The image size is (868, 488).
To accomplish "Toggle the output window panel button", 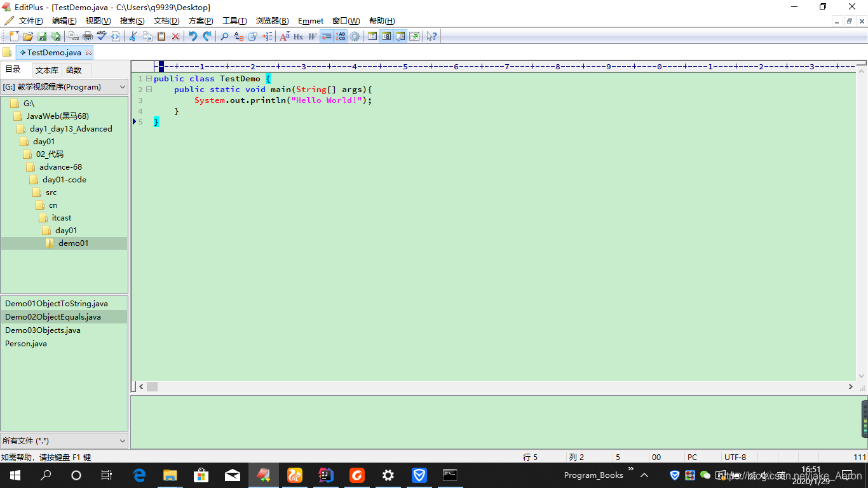I will click(400, 36).
